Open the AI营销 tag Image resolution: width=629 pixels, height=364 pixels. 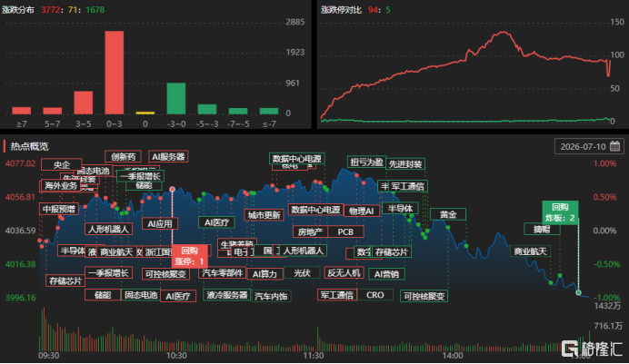point(386,274)
